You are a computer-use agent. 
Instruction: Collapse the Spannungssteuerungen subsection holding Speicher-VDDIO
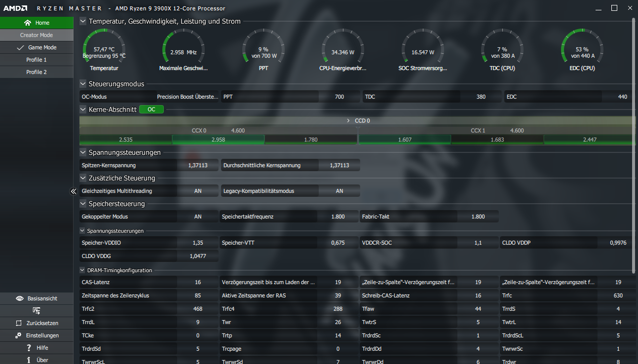pyautogui.click(x=82, y=230)
